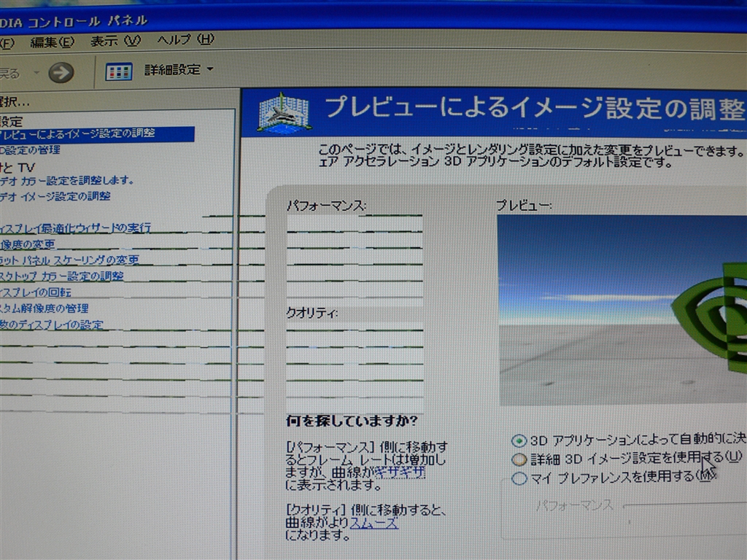
Task: Open the 表示(V) menu
Action: point(115,41)
